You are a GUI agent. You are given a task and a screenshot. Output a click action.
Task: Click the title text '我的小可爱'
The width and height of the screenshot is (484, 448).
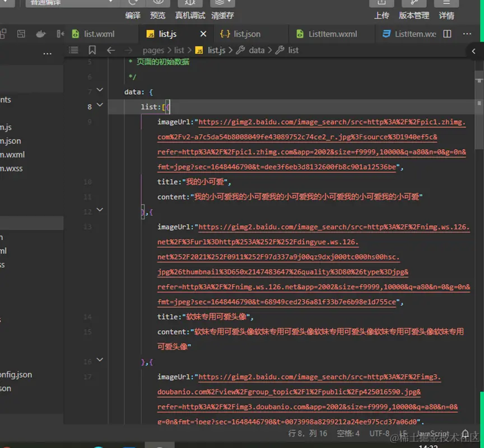[205, 182]
